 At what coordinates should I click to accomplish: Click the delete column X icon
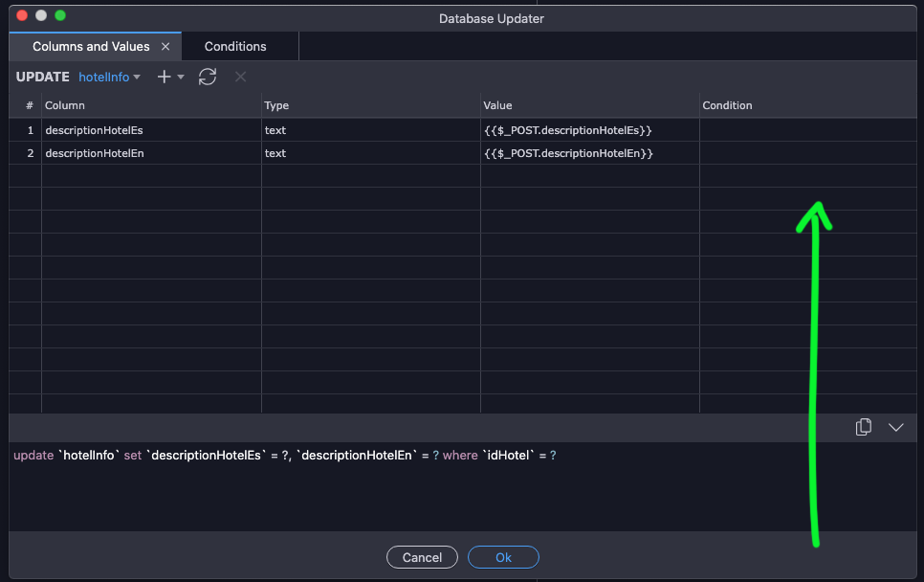[240, 77]
